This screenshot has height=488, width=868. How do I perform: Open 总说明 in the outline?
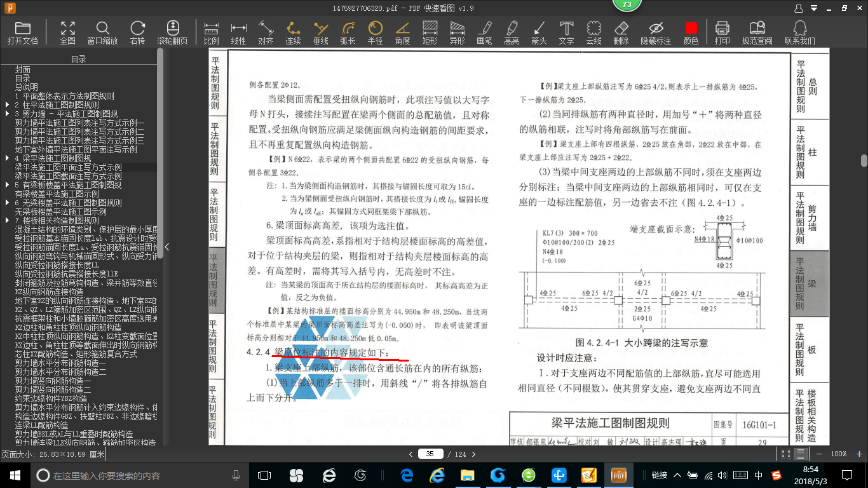[x=27, y=87]
